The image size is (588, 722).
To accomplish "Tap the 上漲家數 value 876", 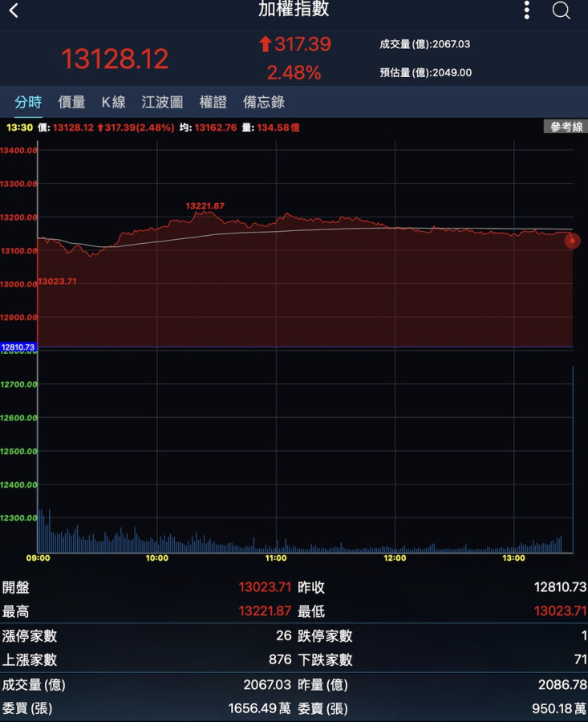I will [280, 659].
